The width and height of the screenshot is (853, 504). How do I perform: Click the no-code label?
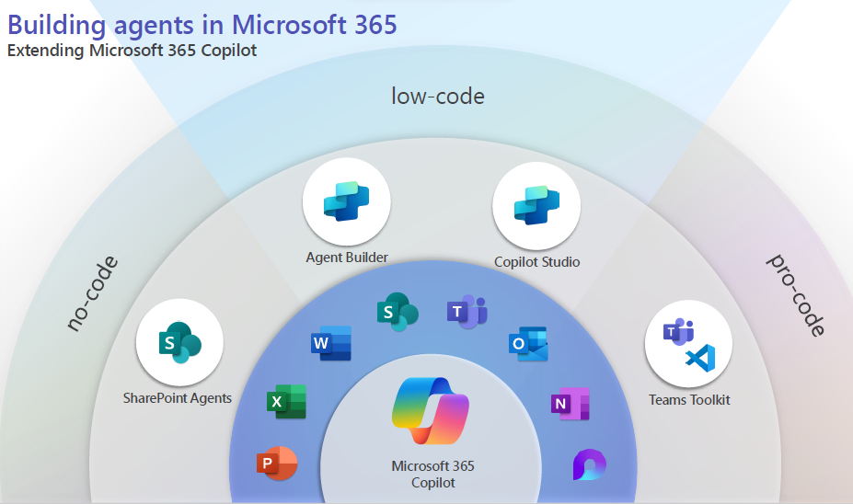(92, 293)
